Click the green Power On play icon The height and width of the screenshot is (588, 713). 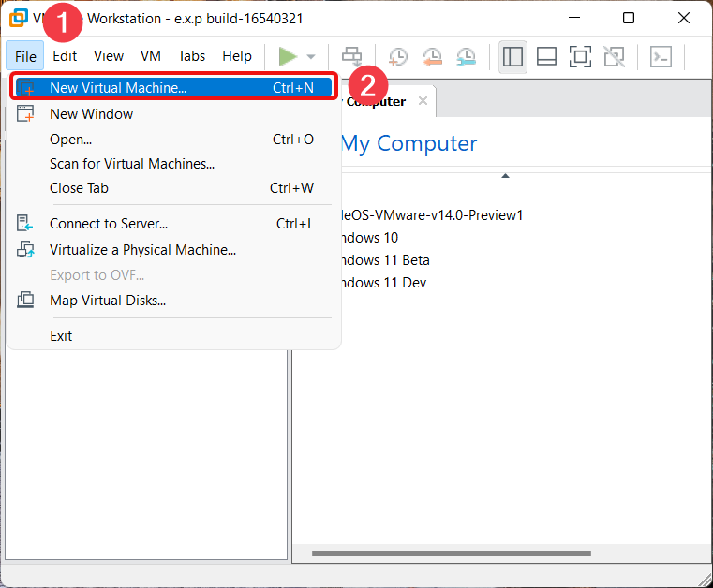(x=288, y=57)
